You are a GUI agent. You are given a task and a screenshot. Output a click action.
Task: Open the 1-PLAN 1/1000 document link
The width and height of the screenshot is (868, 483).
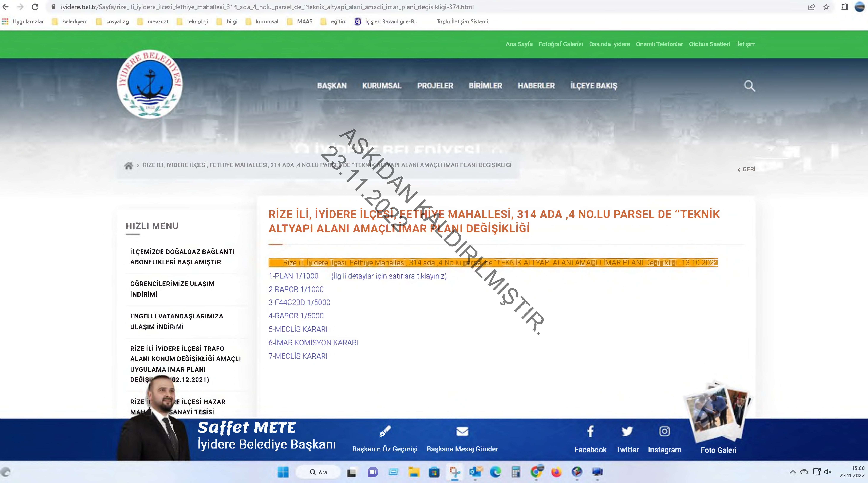(x=293, y=276)
